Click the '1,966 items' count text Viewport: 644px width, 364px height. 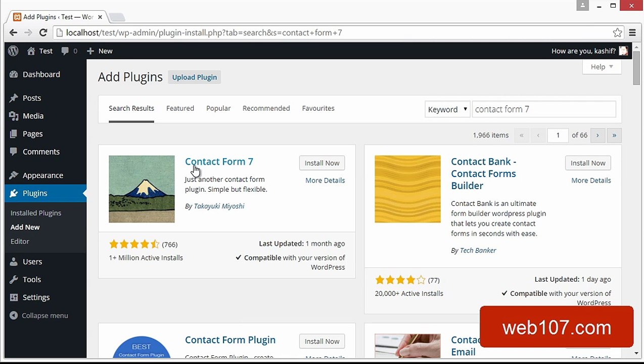pos(490,135)
